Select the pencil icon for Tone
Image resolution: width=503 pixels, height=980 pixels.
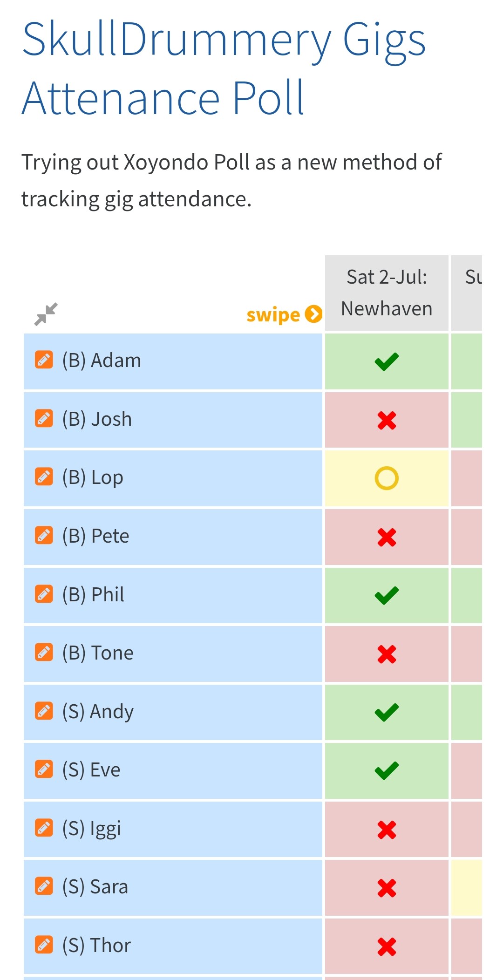pos(44,653)
